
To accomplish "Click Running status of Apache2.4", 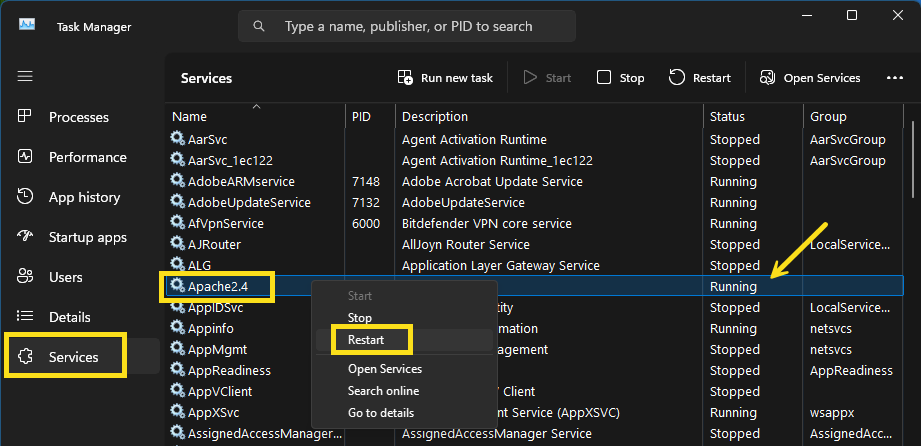I will [x=733, y=287].
